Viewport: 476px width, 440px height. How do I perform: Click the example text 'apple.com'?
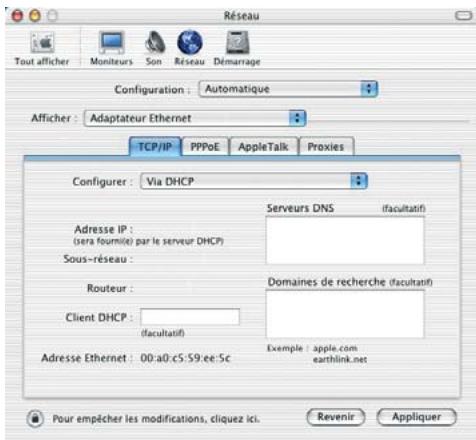(335, 348)
